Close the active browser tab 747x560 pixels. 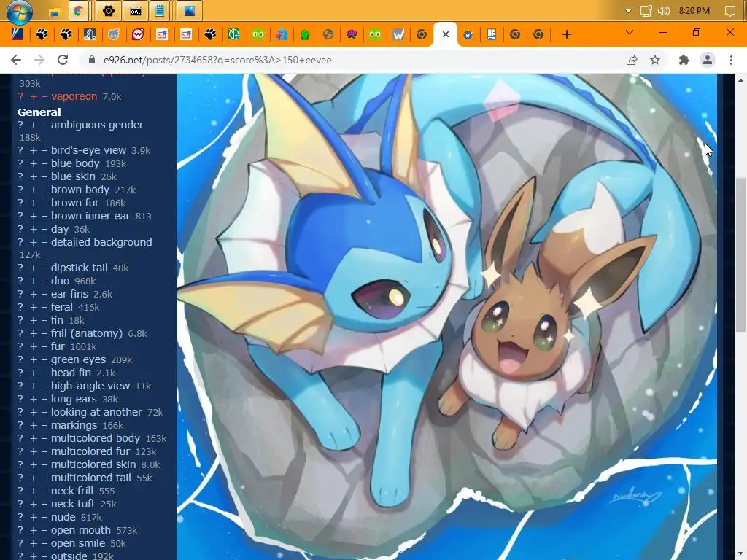coord(446,34)
